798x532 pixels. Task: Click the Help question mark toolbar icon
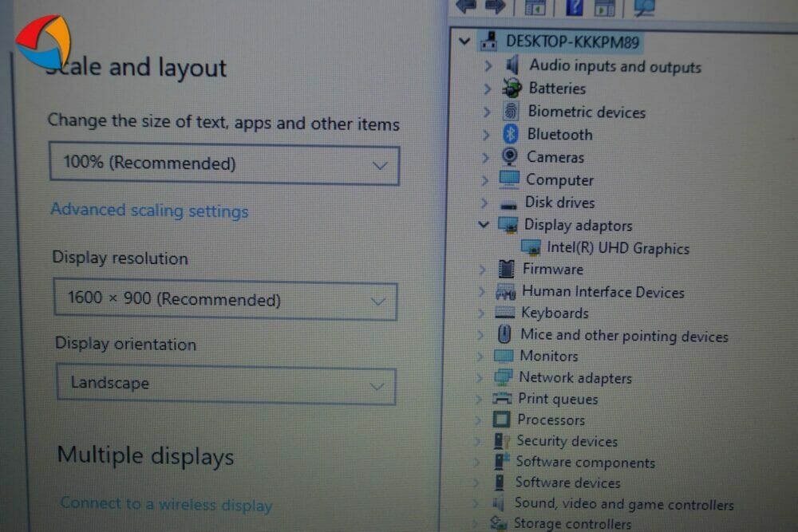574,6
